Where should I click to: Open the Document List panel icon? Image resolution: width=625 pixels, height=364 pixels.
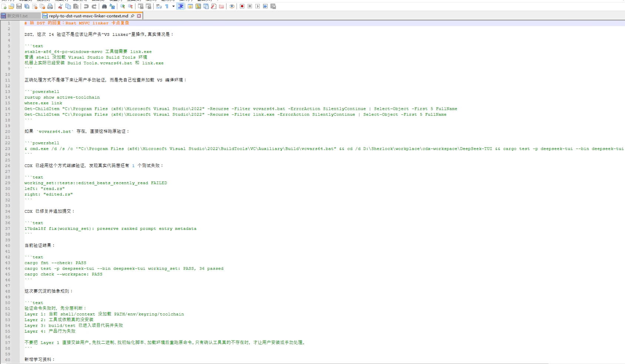[206, 6]
